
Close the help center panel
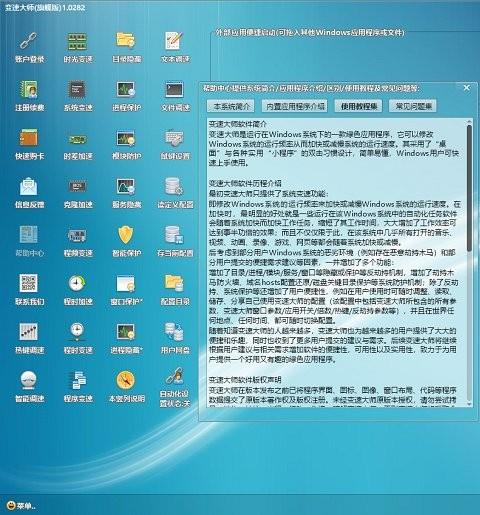tap(467, 88)
